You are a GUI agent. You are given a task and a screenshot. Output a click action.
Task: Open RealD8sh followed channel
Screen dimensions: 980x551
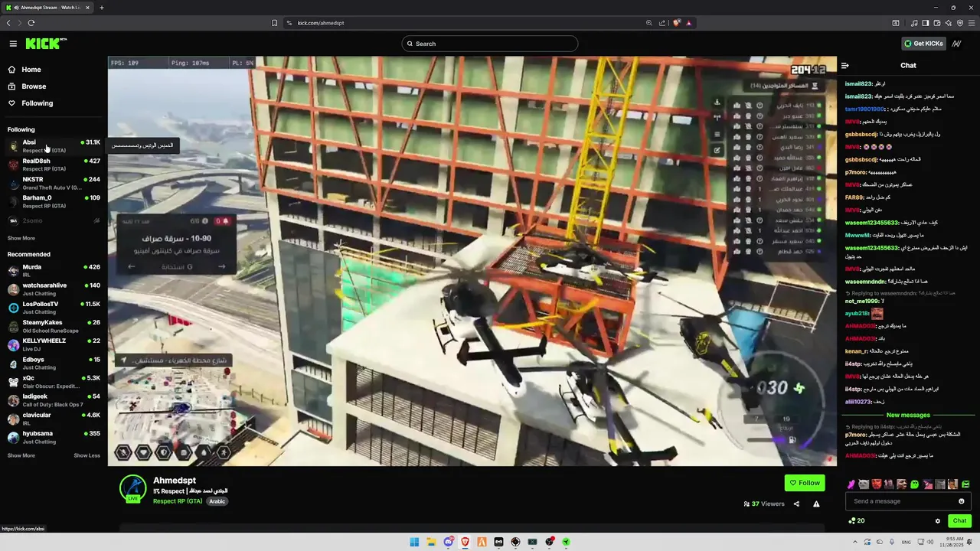[54, 165]
